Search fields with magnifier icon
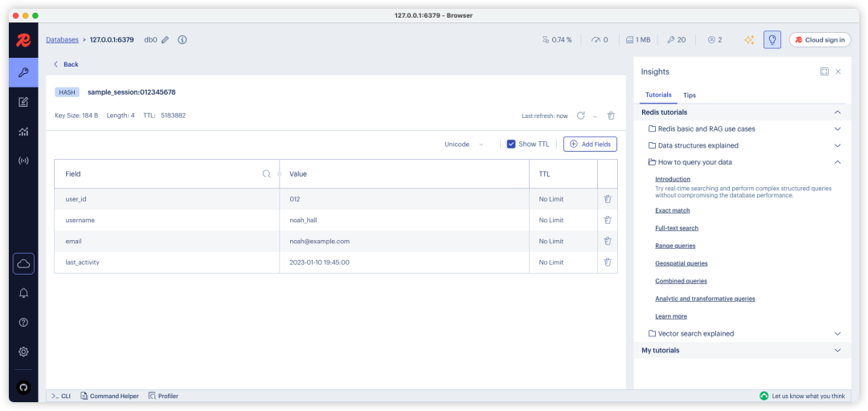 tap(266, 173)
